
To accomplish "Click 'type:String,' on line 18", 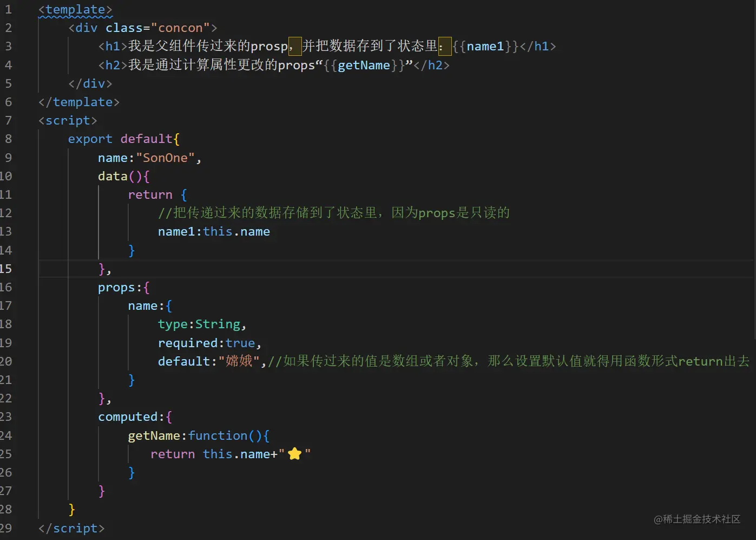I will 202,324.
